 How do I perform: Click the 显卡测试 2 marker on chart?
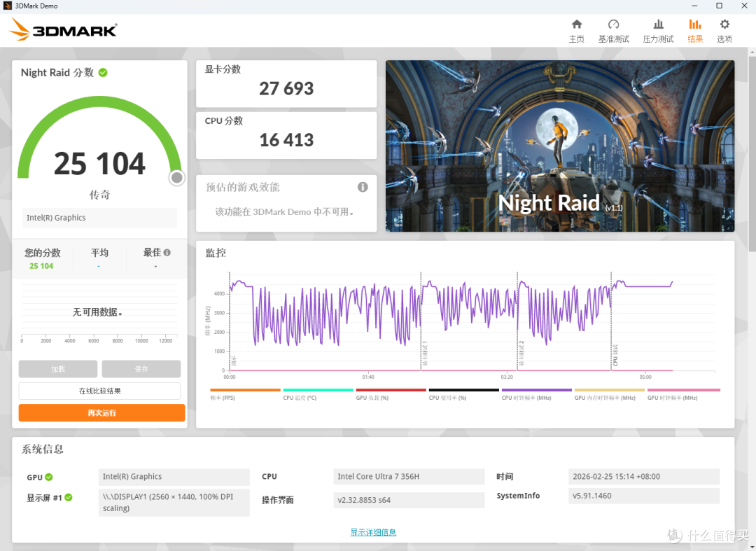pos(521,354)
